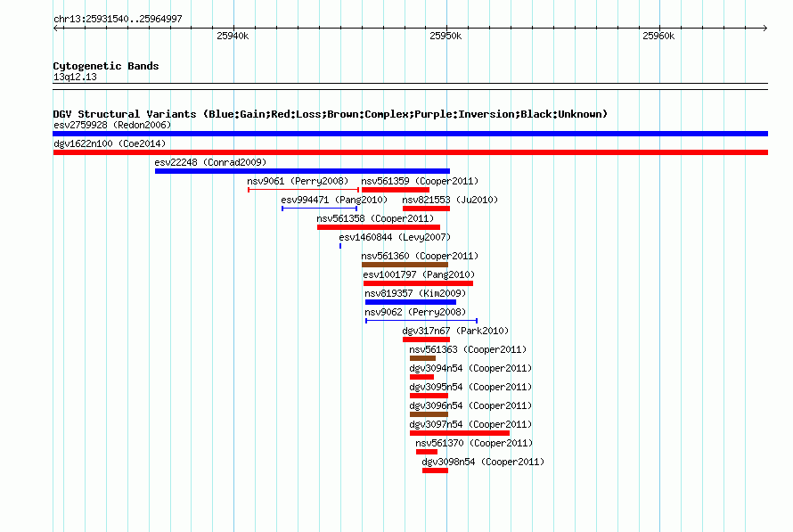Click the esv22248 (Conrad2009) label
The image size is (793, 532).
[x=210, y=162]
